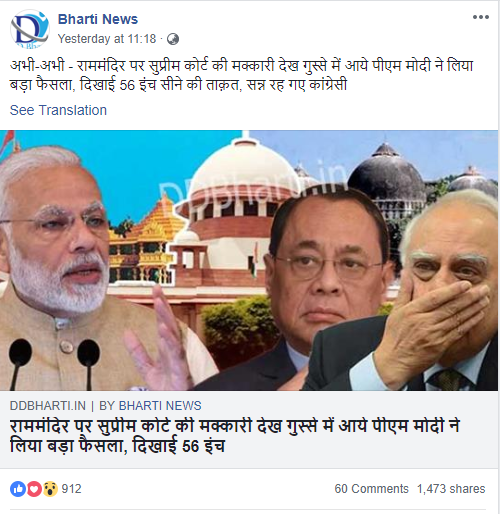Image resolution: width=500 pixels, height=514 pixels.
Task: Click the second line of the Hindi headline
Action: point(117,446)
